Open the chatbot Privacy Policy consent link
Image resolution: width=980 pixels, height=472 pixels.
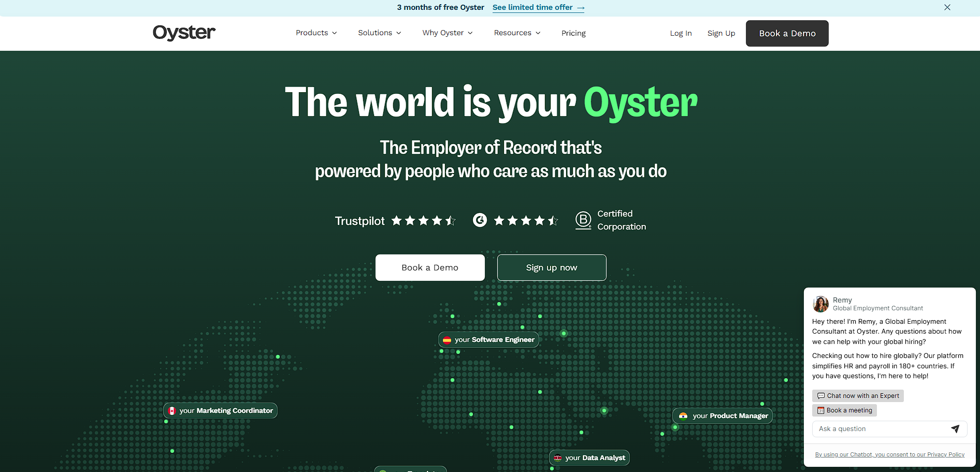coord(889,454)
